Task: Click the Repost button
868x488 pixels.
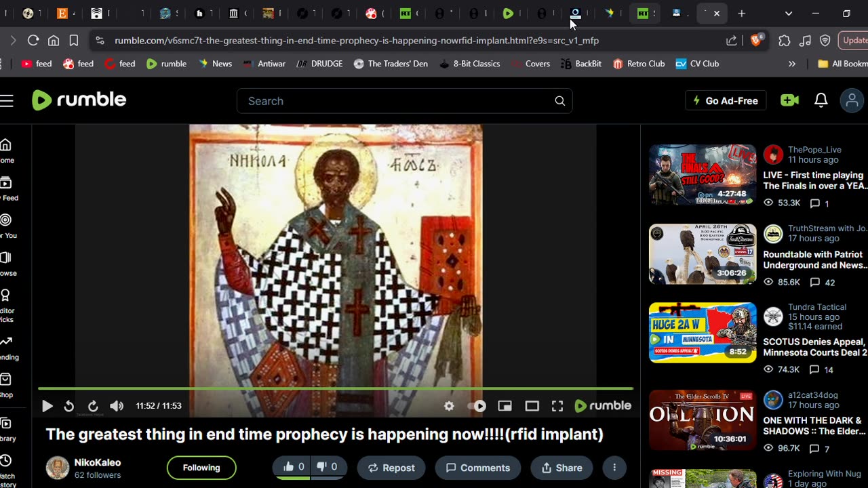Action: click(391, 468)
